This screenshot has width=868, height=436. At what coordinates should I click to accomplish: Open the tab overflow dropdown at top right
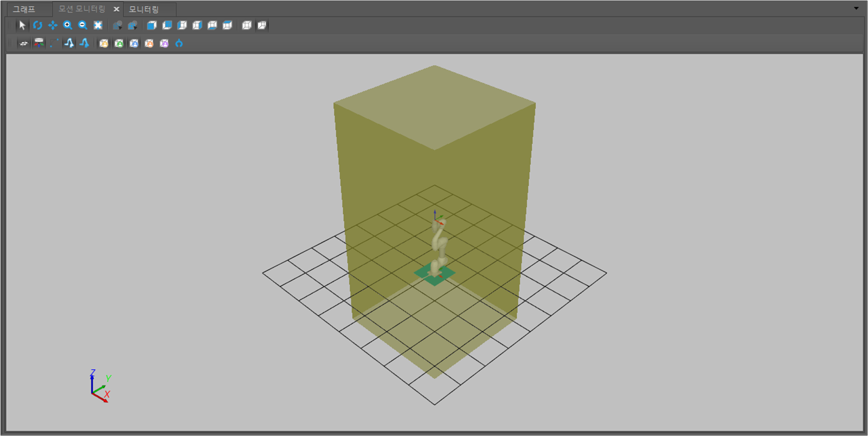coord(856,8)
